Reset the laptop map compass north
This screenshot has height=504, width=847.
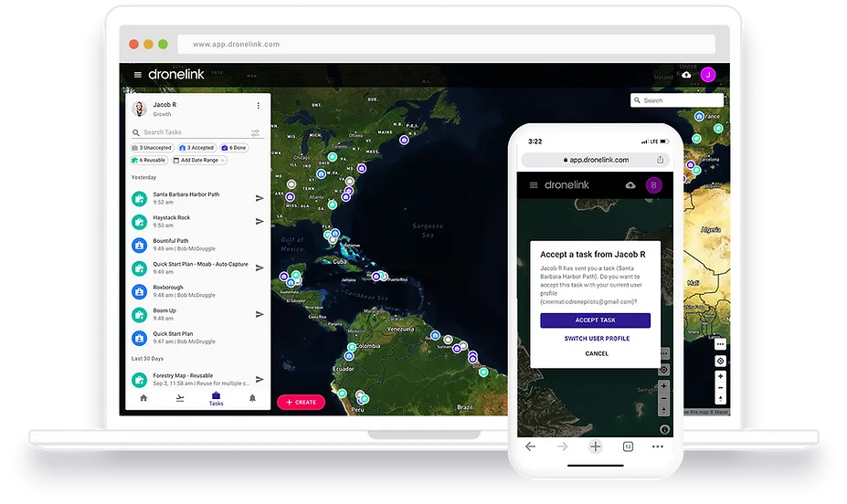pos(720,399)
